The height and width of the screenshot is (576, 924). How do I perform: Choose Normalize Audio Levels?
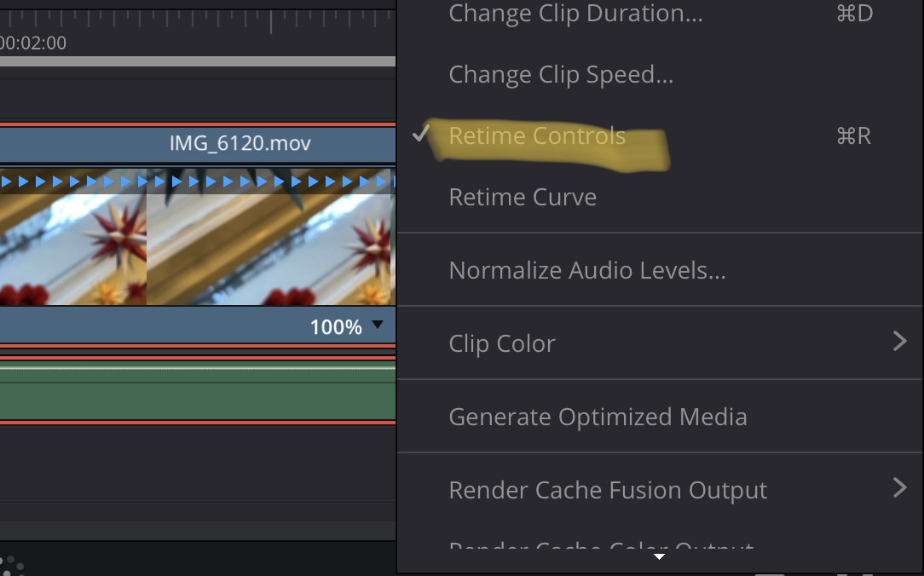tap(586, 269)
